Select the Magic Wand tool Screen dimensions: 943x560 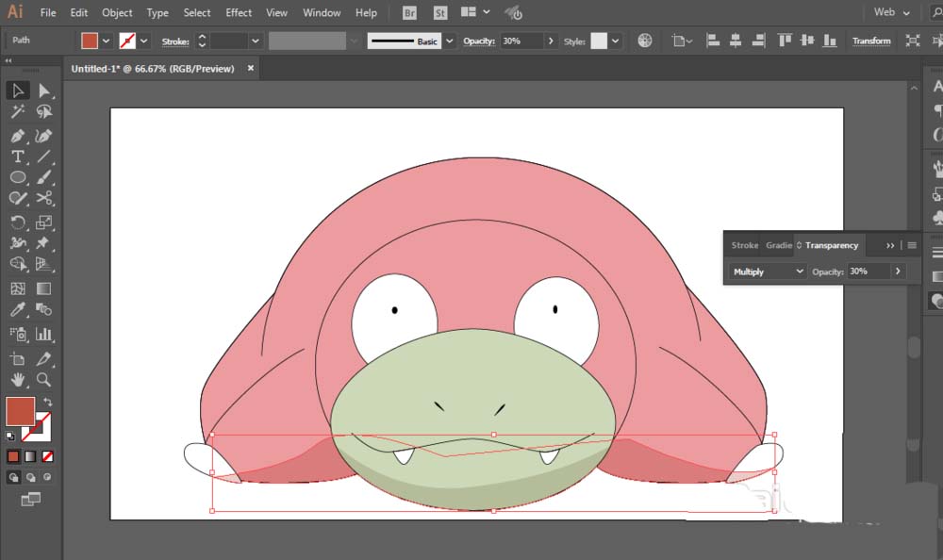click(17, 112)
